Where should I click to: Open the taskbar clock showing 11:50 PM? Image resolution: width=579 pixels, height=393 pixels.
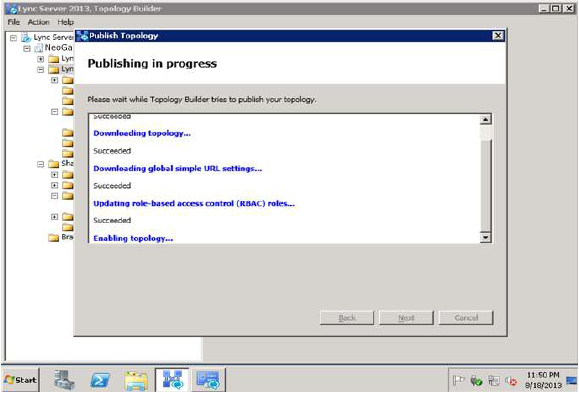543,380
